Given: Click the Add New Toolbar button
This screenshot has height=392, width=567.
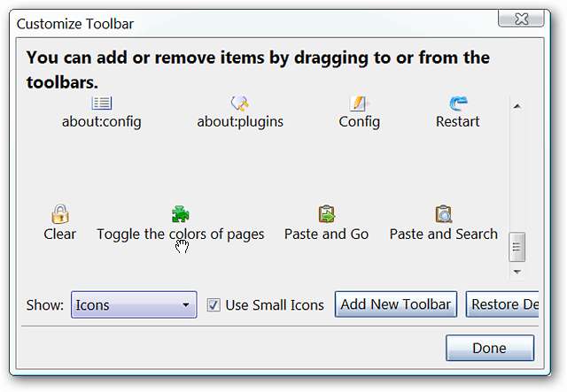Looking at the screenshot, I should tap(396, 304).
